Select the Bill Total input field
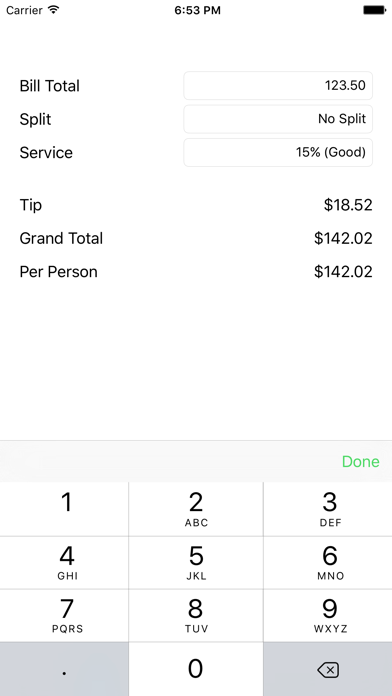 pyautogui.click(x=278, y=85)
